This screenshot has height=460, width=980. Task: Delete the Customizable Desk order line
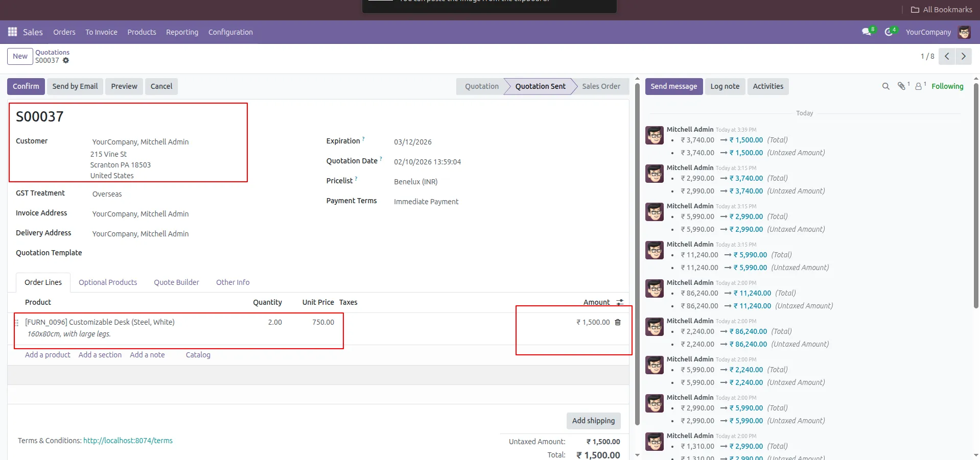(x=618, y=322)
